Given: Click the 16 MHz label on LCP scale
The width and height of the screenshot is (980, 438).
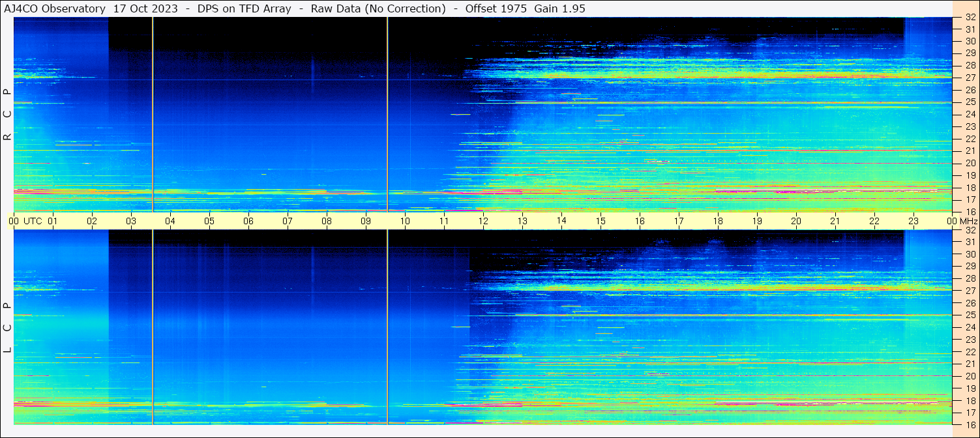Looking at the screenshot, I should [970, 424].
